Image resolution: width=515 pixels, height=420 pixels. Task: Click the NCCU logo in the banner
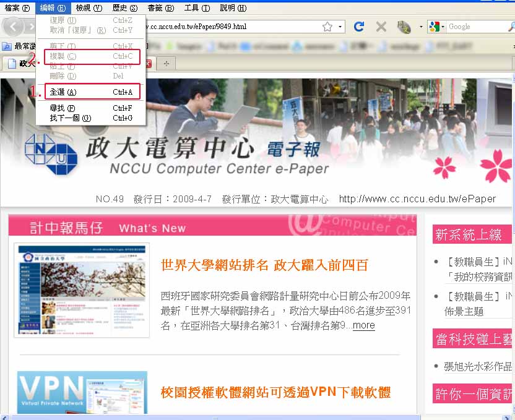click(51, 154)
